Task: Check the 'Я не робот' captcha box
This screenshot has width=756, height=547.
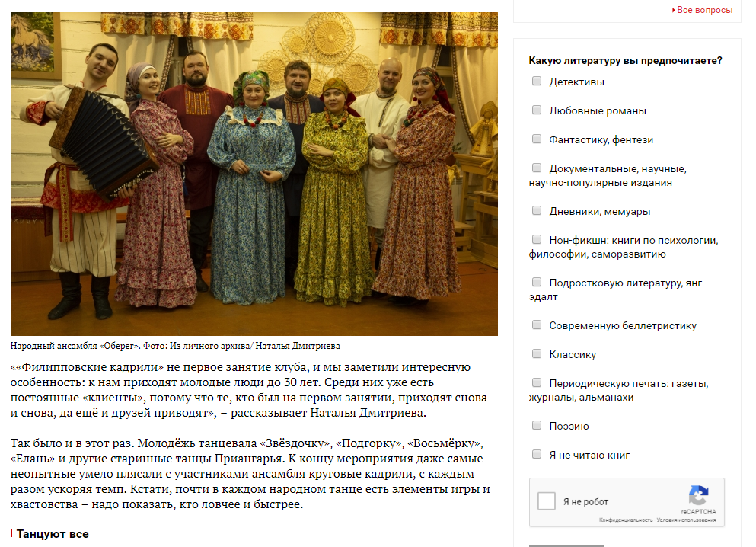Action: pos(547,501)
